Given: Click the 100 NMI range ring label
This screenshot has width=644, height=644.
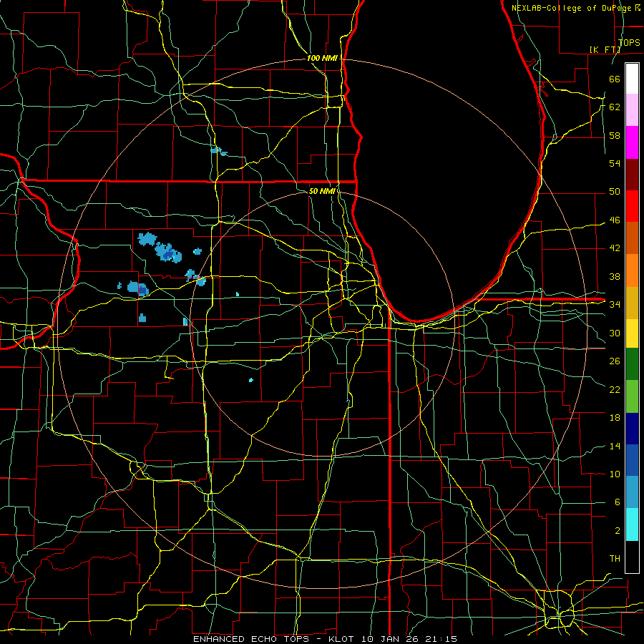Looking at the screenshot, I should point(322,59).
